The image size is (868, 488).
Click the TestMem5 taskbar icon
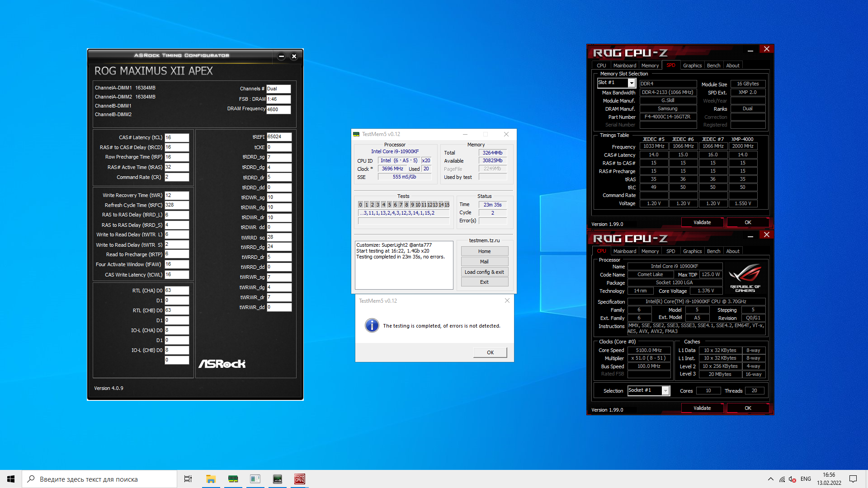233,479
